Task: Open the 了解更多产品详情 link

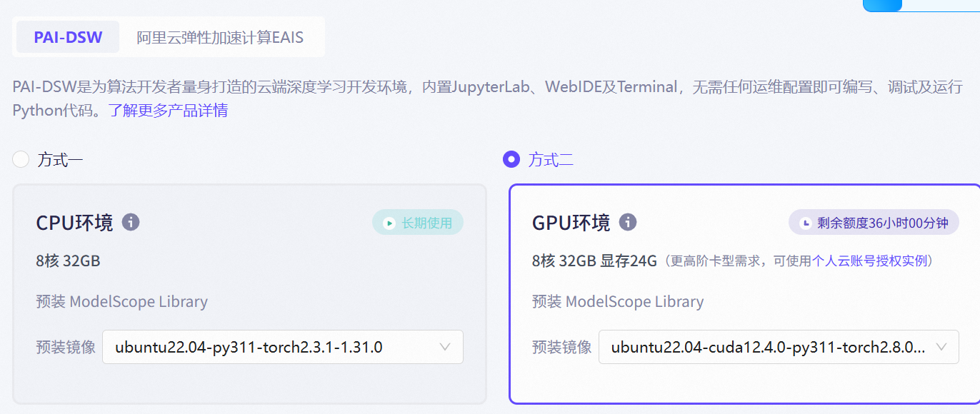Action: 169,111
